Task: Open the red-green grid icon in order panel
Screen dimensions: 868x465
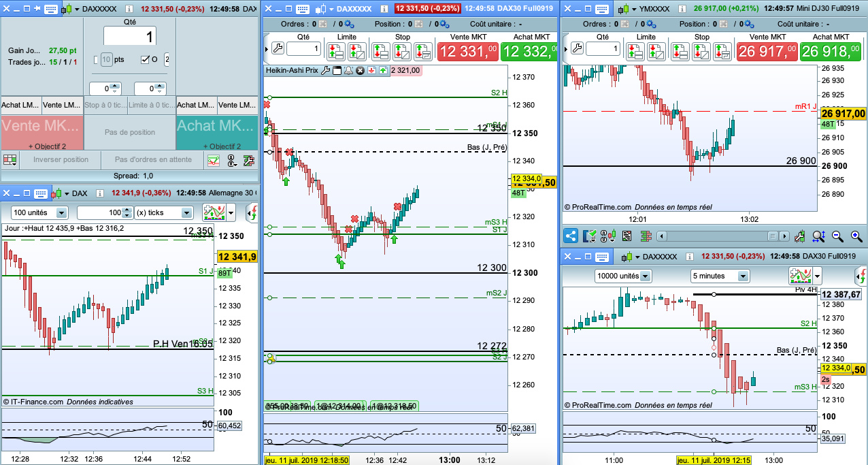Action: click(10, 160)
